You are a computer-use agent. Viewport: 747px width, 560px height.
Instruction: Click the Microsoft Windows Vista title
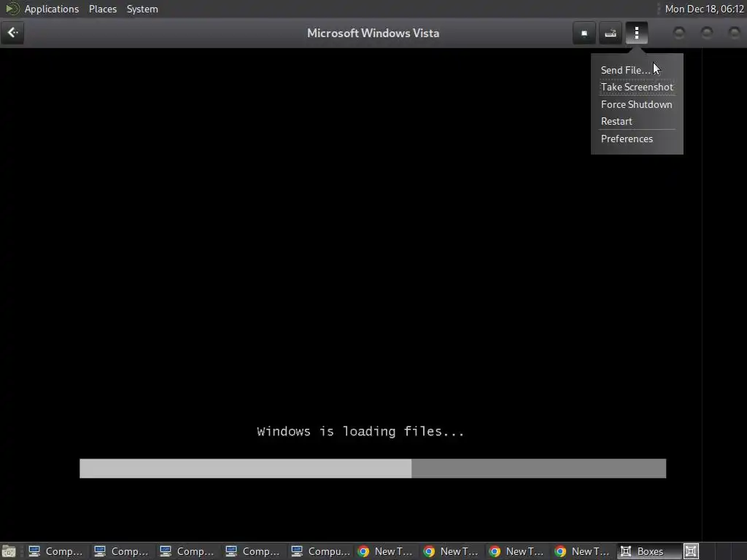[373, 34]
